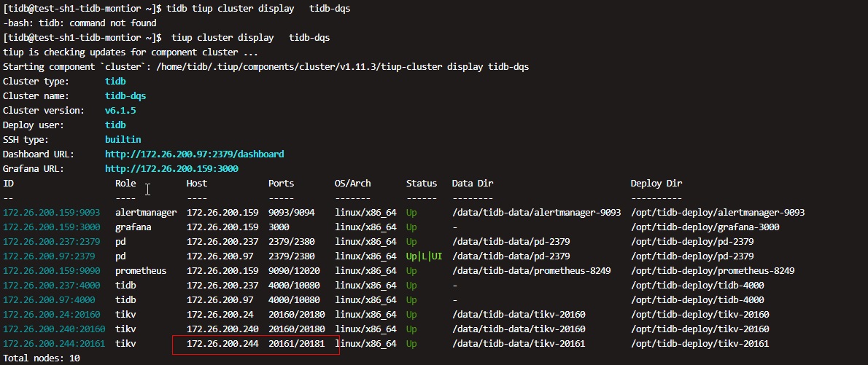
Task: Click the Deploy Dir column header
Action: [656, 183]
